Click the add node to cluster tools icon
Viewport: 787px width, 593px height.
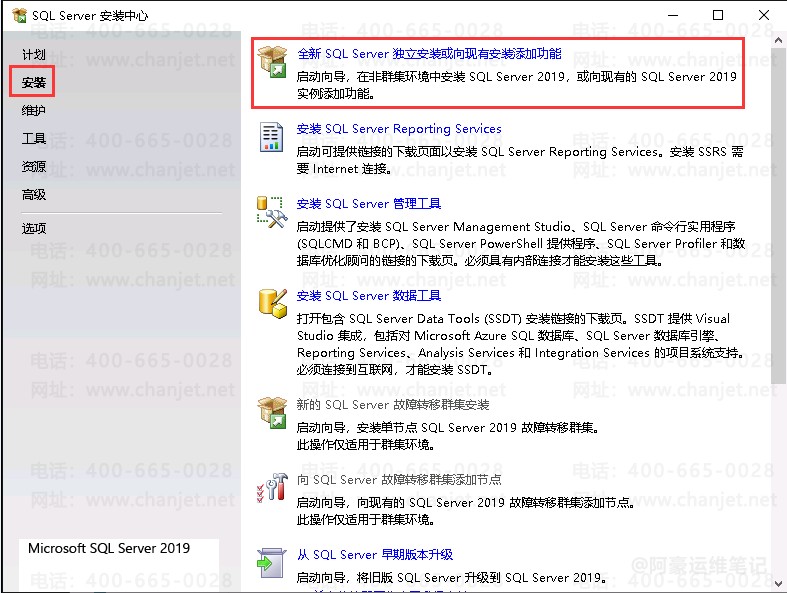pyautogui.click(x=272, y=488)
